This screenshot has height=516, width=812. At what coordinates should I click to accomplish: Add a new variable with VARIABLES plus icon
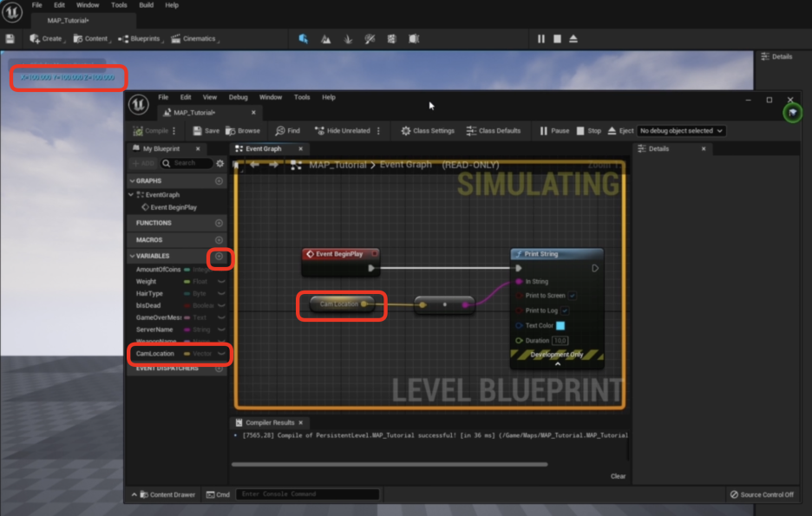point(219,256)
